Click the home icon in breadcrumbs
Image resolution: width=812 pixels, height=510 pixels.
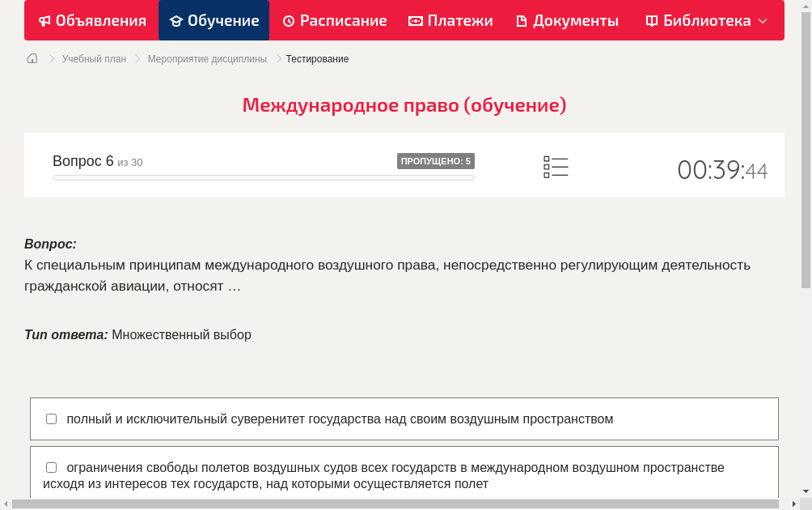tap(32, 58)
